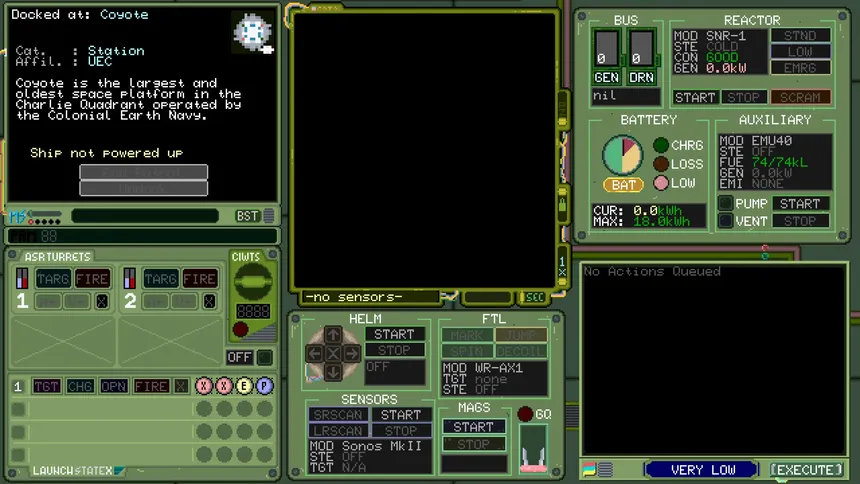
Task: Click the GQ red indicator light
Action: (x=525, y=414)
